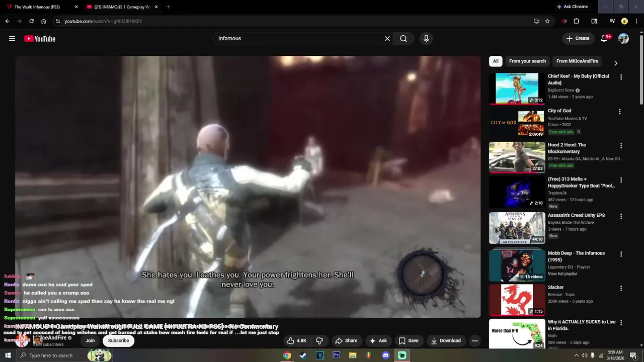
Task: Click the Join channel button
Action: (x=90, y=340)
